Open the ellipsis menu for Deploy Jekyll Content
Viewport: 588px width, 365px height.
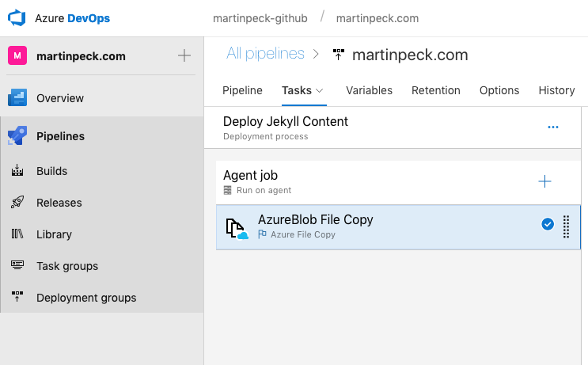(553, 127)
